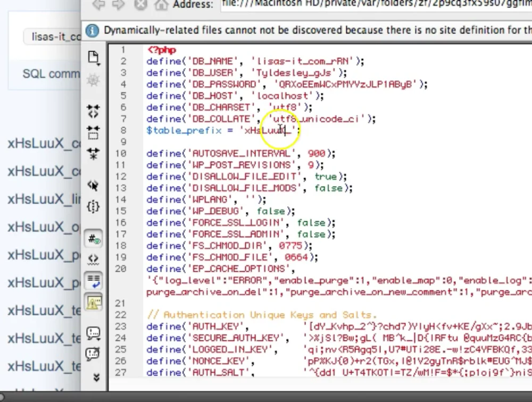The height and width of the screenshot is (402, 532).
Task: Click line number 9 in the gutter
Action: click(123, 142)
